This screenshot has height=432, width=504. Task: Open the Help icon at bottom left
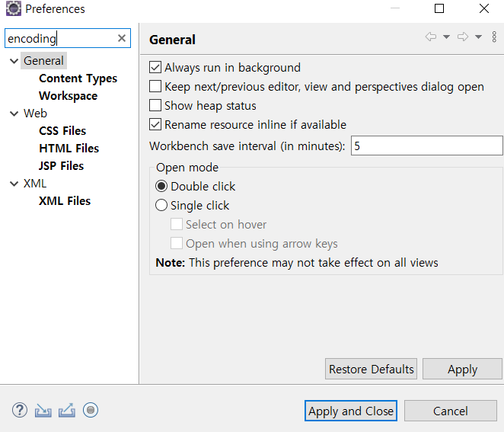point(20,410)
